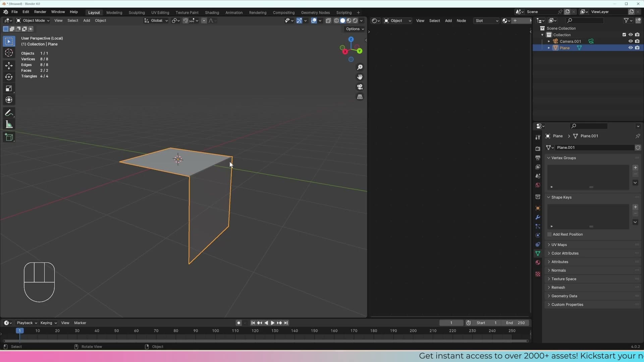Jump to the last frame

click(286, 323)
